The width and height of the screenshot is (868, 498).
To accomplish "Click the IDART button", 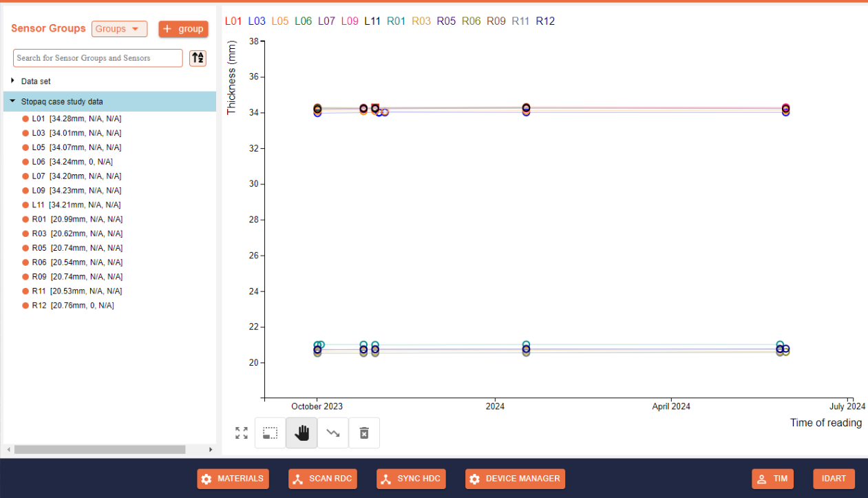I will (834, 479).
